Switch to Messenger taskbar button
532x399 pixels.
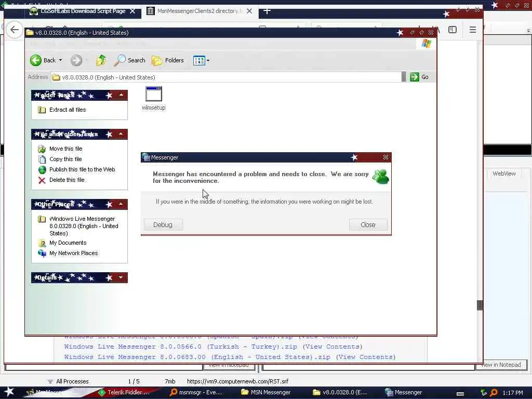pyautogui.click(x=404, y=392)
